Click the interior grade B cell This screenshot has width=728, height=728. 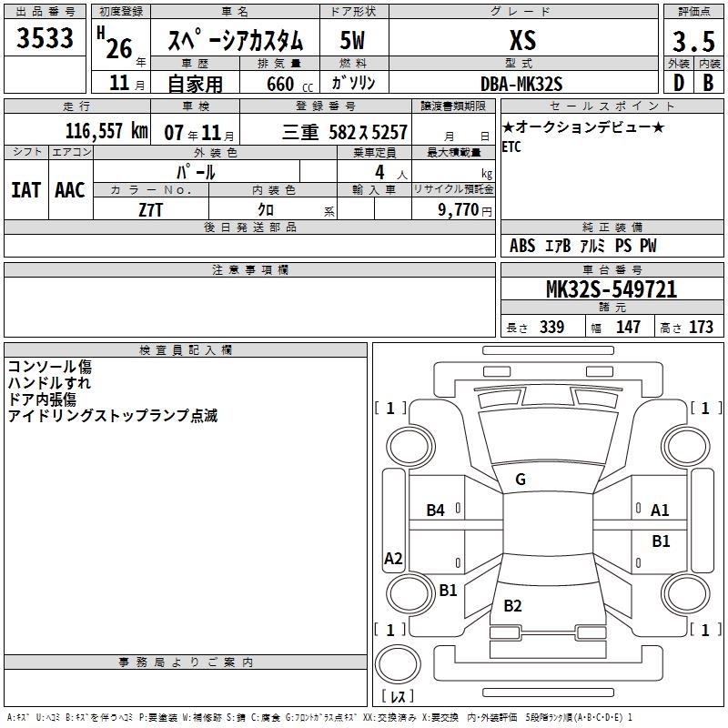(x=708, y=82)
